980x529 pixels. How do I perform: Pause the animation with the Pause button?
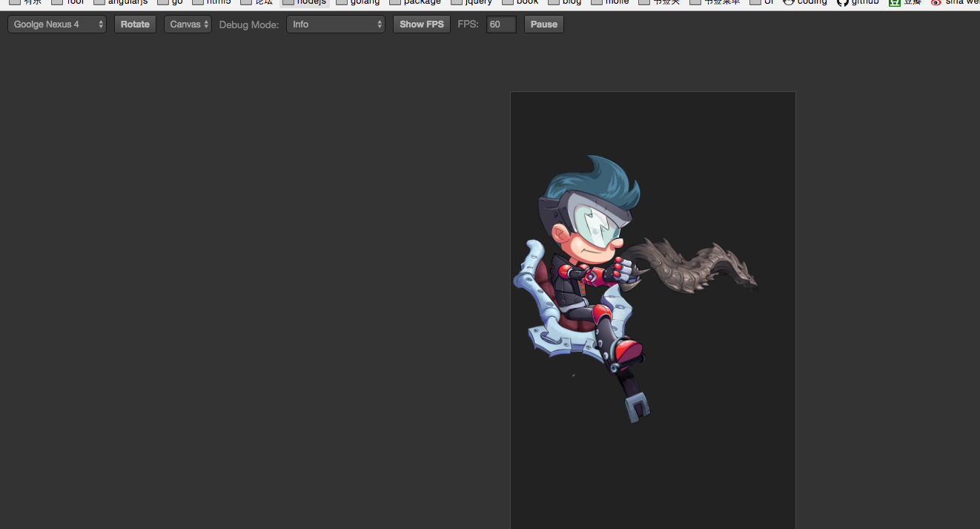pyautogui.click(x=544, y=24)
